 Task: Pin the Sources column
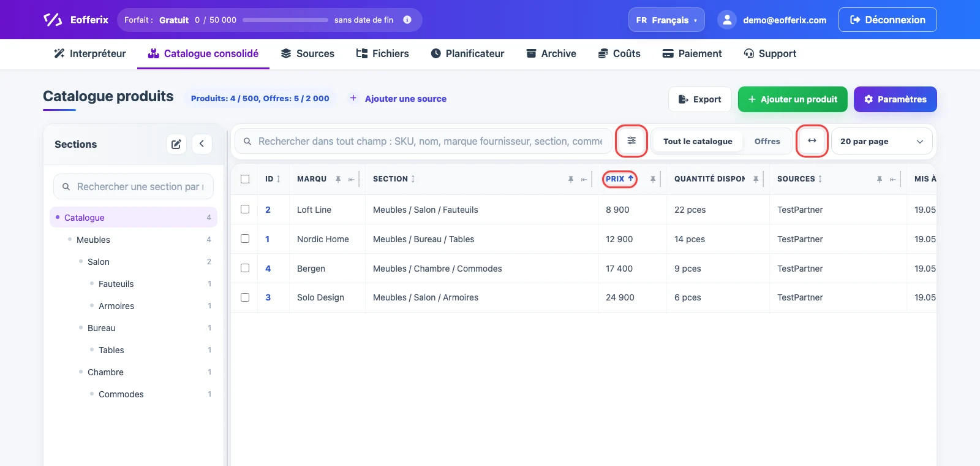[x=880, y=179]
